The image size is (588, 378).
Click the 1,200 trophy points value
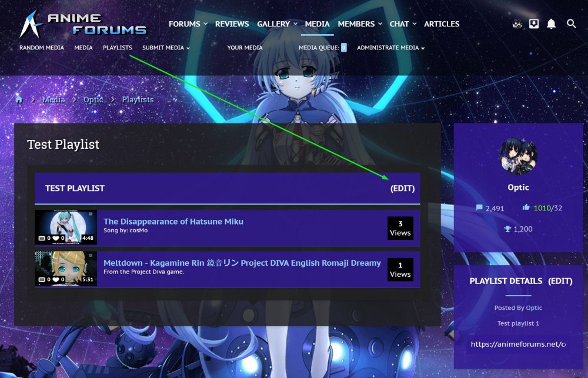point(523,229)
